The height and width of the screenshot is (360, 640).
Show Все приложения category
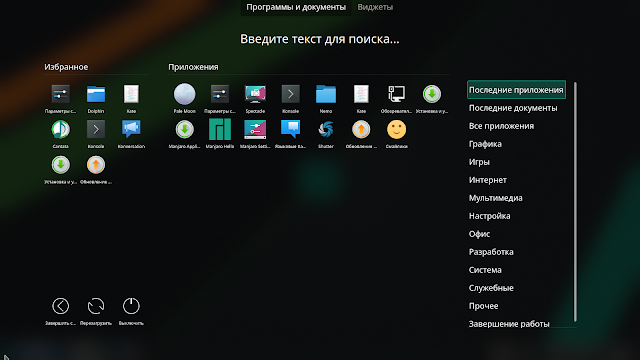501,126
